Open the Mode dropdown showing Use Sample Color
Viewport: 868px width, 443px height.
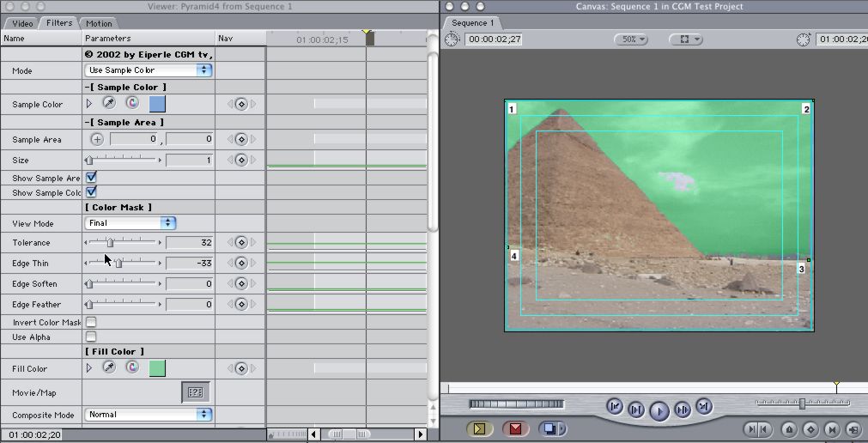point(149,70)
